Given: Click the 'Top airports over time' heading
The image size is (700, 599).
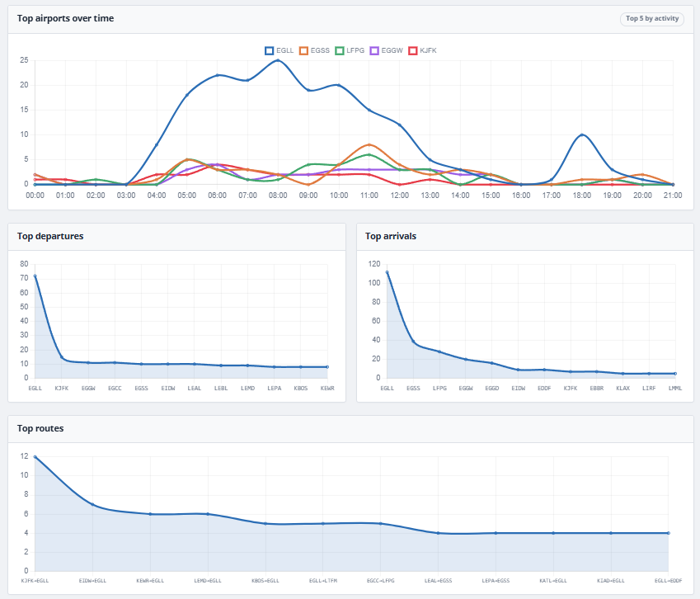Looking at the screenshot, I should coord(66,18).
